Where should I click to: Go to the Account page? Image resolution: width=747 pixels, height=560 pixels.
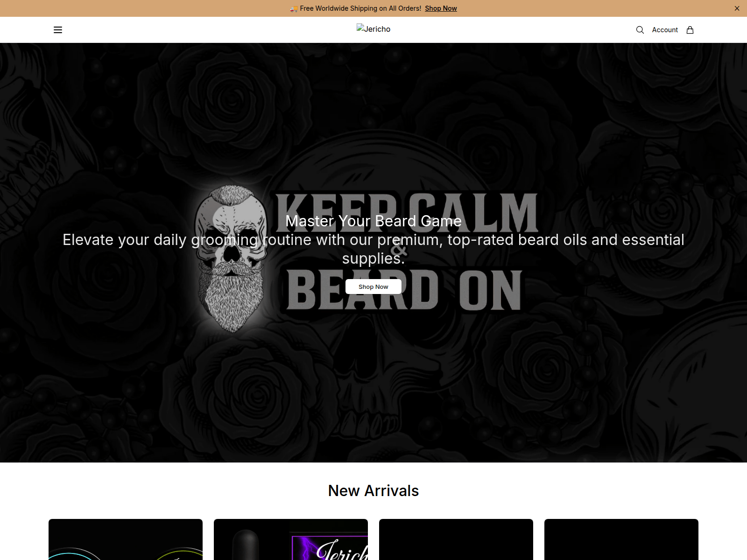665,30
